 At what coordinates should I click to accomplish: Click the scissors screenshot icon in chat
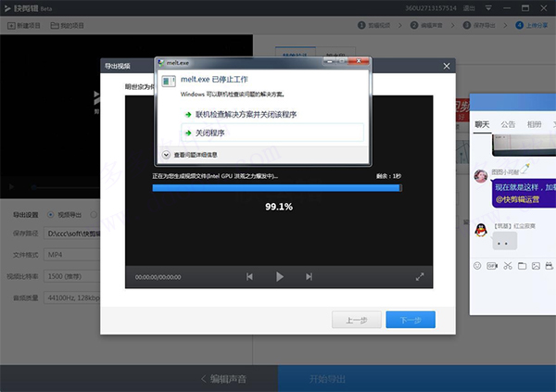click(508, 266)
